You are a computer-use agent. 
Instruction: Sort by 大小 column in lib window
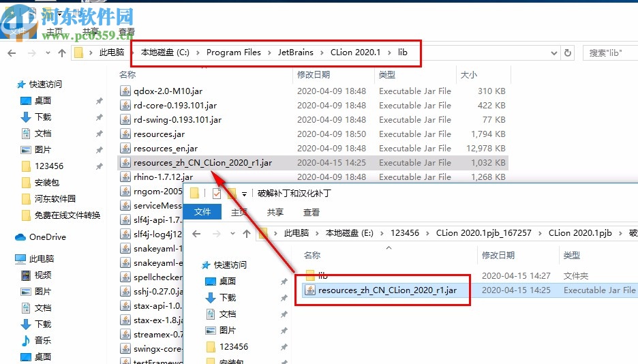(468, 75)
